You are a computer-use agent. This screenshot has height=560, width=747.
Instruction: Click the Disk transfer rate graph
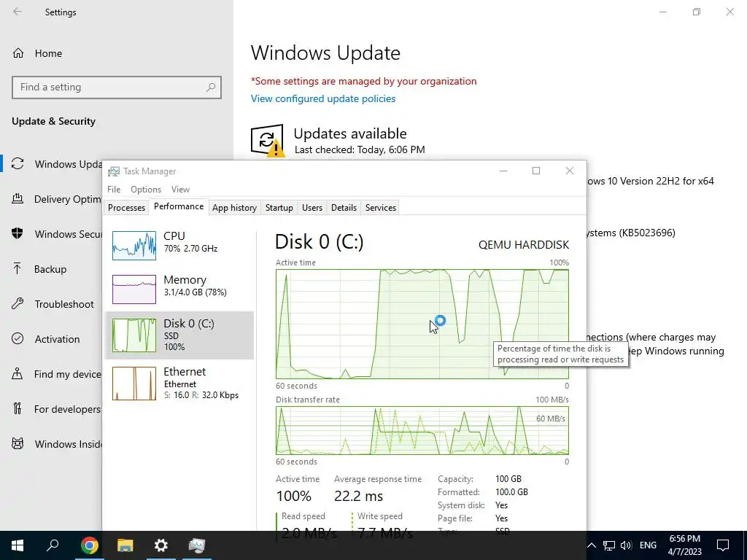(x=422, y=430)
